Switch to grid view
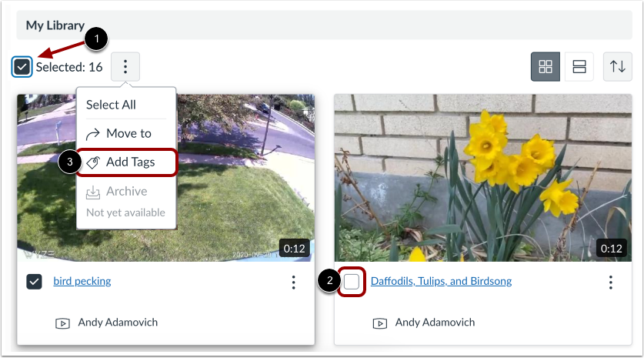 (x=545, y=66)
